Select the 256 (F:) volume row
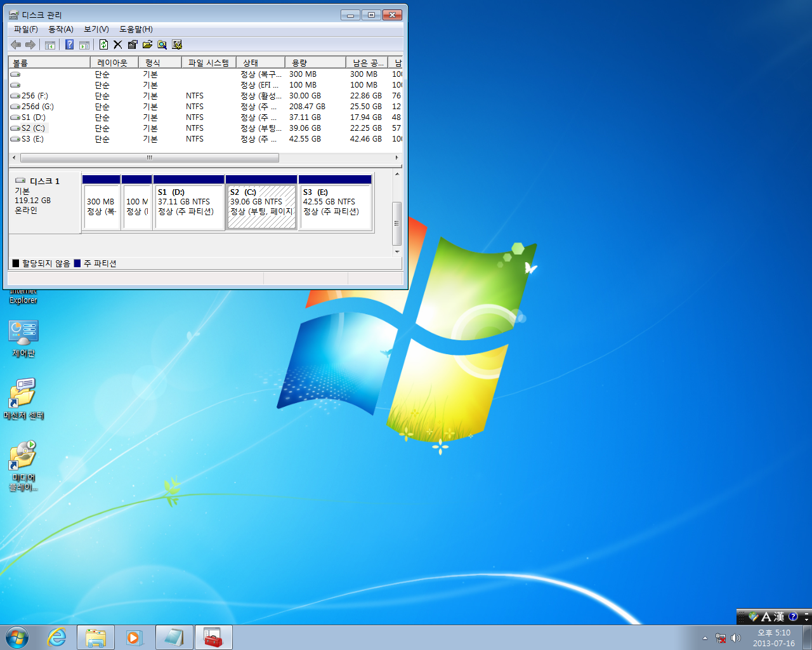 [x=206, y=96]
